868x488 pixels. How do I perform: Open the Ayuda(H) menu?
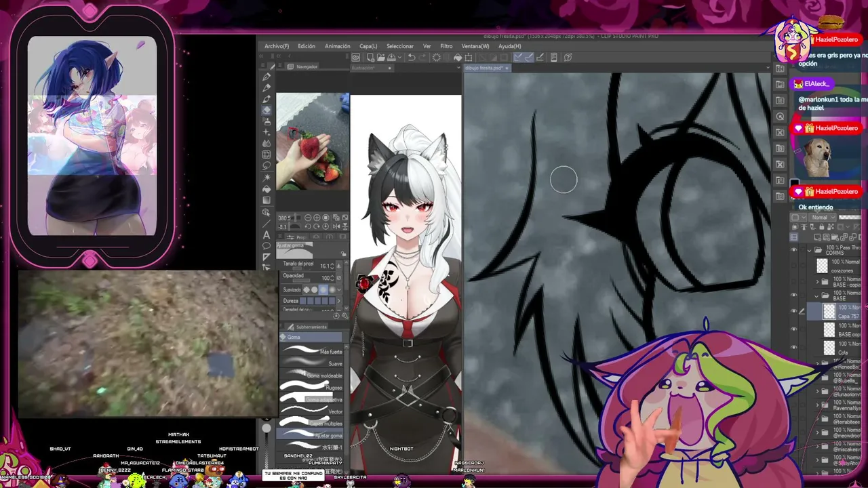pos(510,46)
